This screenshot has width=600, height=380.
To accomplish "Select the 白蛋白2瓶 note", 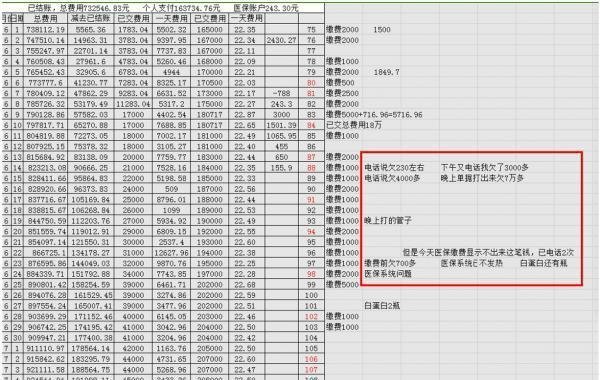I will pyautogui.click(x=382, y=306).
